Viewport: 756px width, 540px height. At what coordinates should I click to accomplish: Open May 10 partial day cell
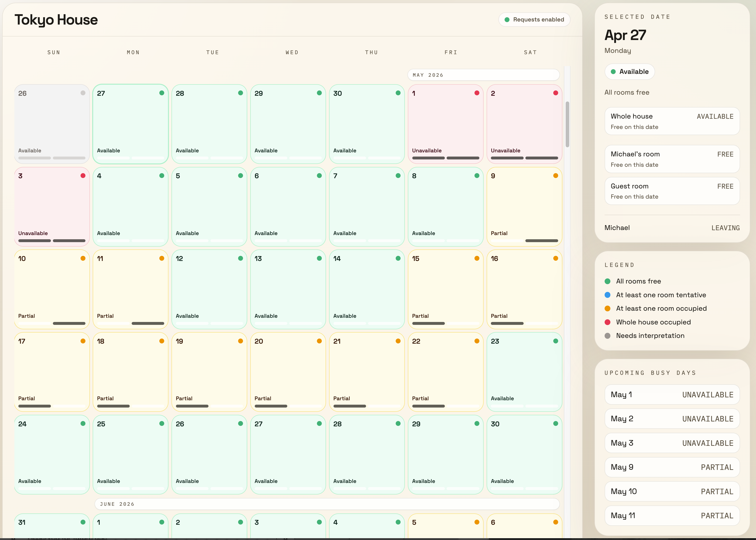(52, 289)
